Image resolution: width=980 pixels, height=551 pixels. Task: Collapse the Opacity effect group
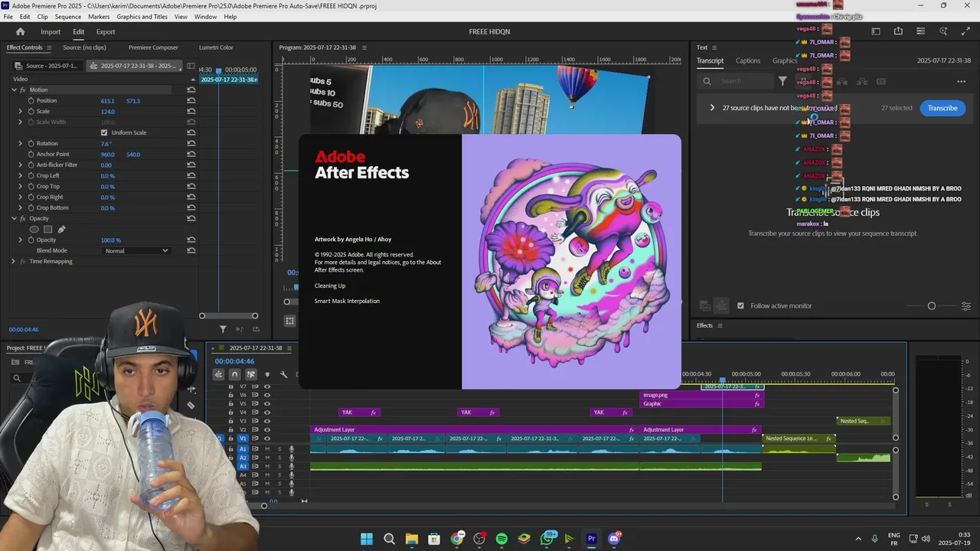[13, 218]
